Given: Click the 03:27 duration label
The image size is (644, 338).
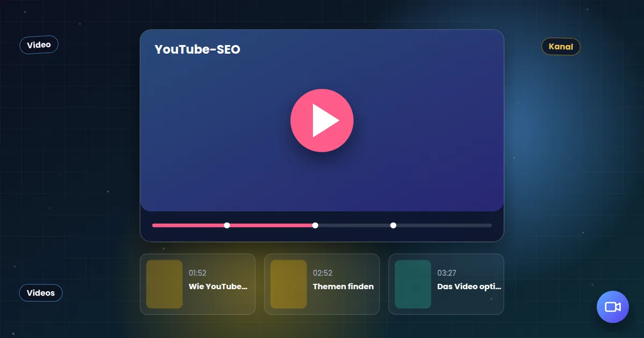Looking at the screenshot, I should pyautogui.click(x=447, y=273).
